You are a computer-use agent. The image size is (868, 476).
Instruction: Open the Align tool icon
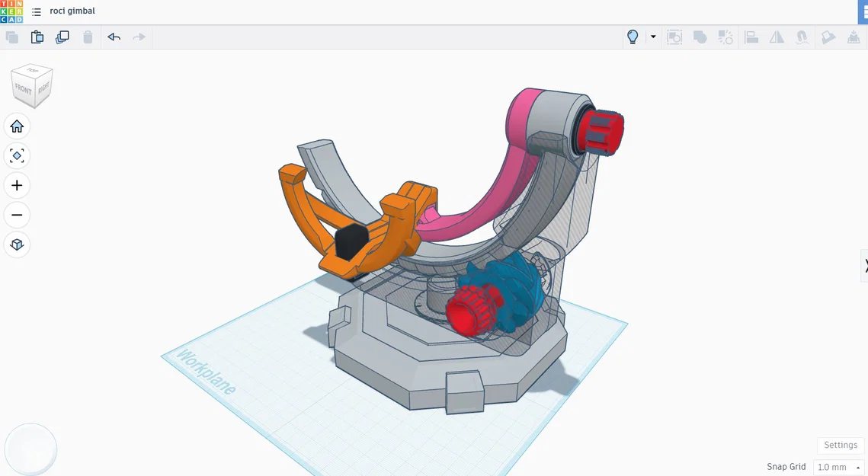pyautogui.click(x=751, y=37)
